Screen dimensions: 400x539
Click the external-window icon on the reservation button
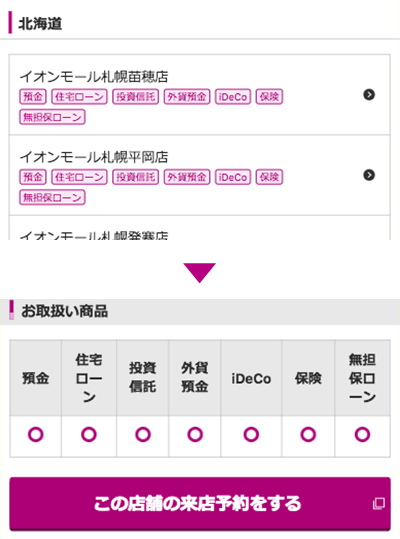click(x=379, y=504)
